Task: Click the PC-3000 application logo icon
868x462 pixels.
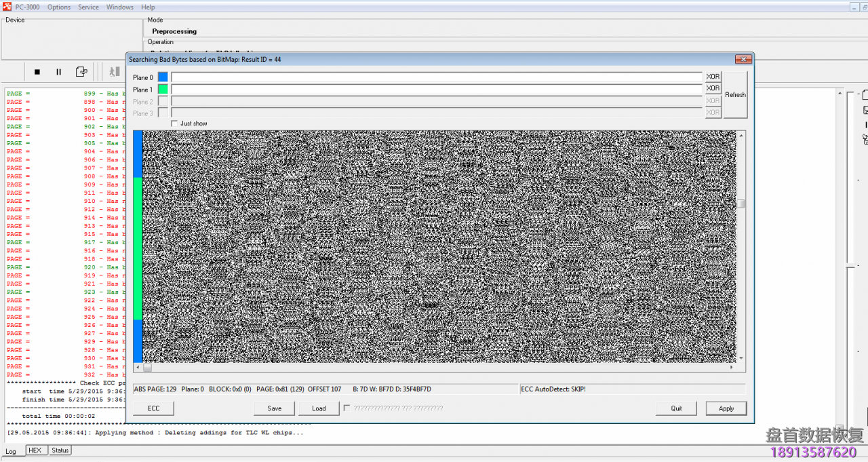Action: click(6, 7)
